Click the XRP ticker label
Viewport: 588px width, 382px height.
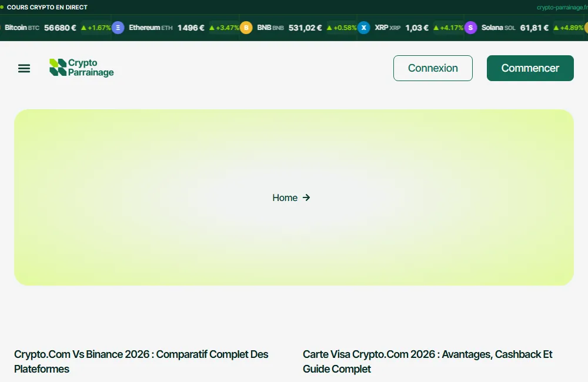click(x=387, y=28)
